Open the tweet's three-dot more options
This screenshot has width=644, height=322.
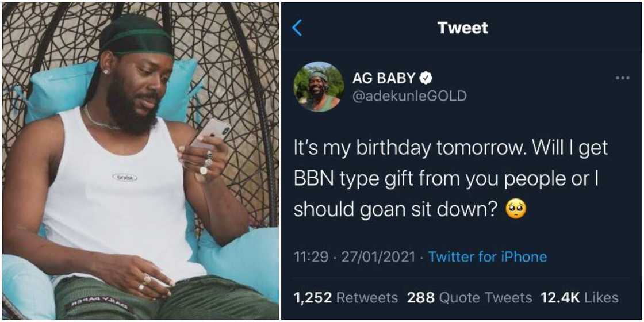622,78
